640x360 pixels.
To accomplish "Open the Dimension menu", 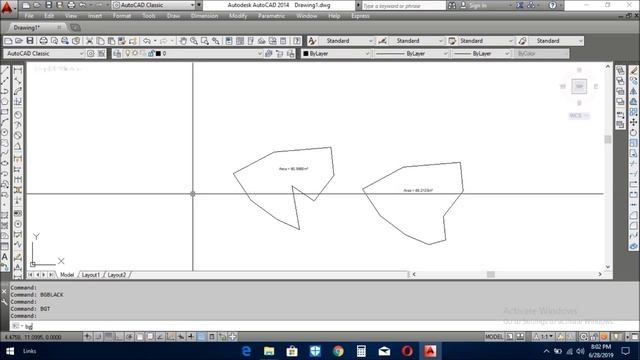I will [x=204, y=16].
